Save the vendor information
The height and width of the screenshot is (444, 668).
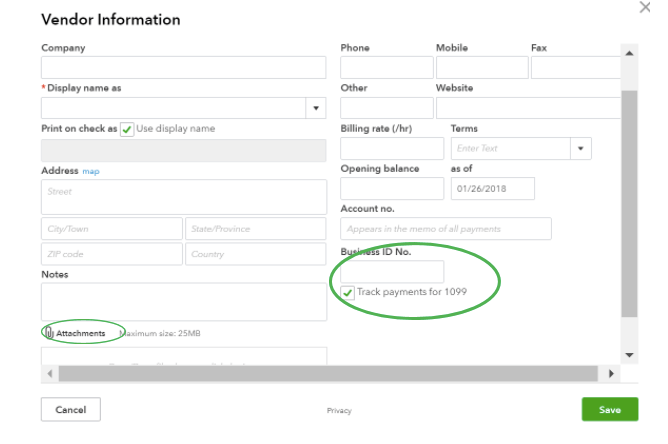[610, 409]
